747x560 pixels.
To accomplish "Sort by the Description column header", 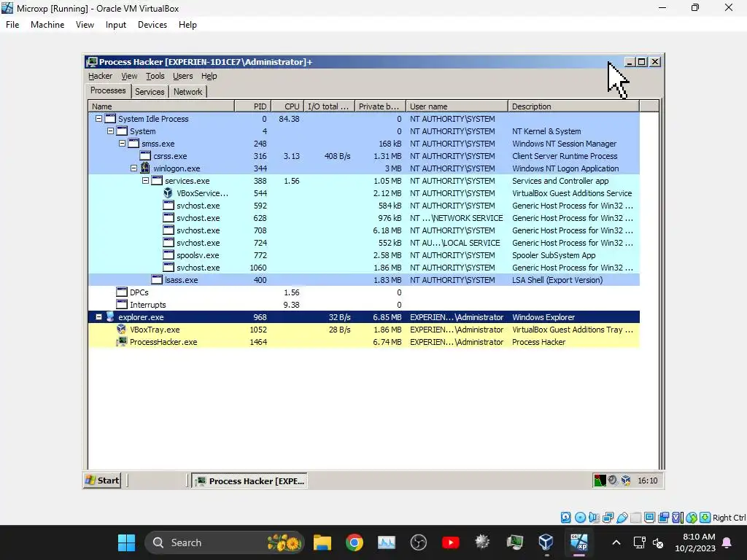I will [x=573, y=106].
